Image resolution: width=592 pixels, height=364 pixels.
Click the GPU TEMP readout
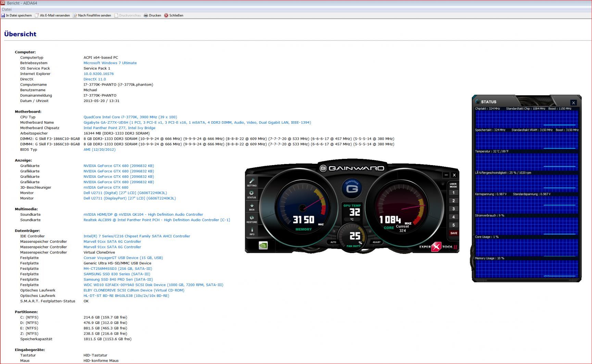click(x=352, y=212)
